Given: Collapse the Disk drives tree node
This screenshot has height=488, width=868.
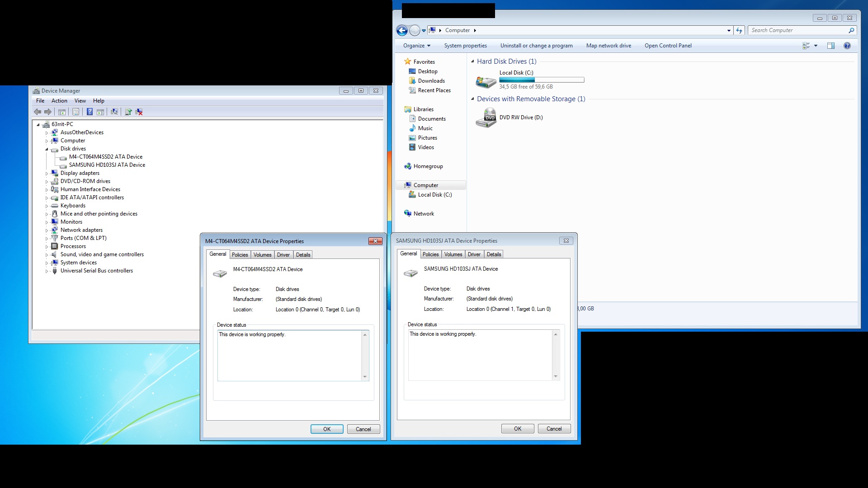Looking at the screenshot, I should (47, 149).
